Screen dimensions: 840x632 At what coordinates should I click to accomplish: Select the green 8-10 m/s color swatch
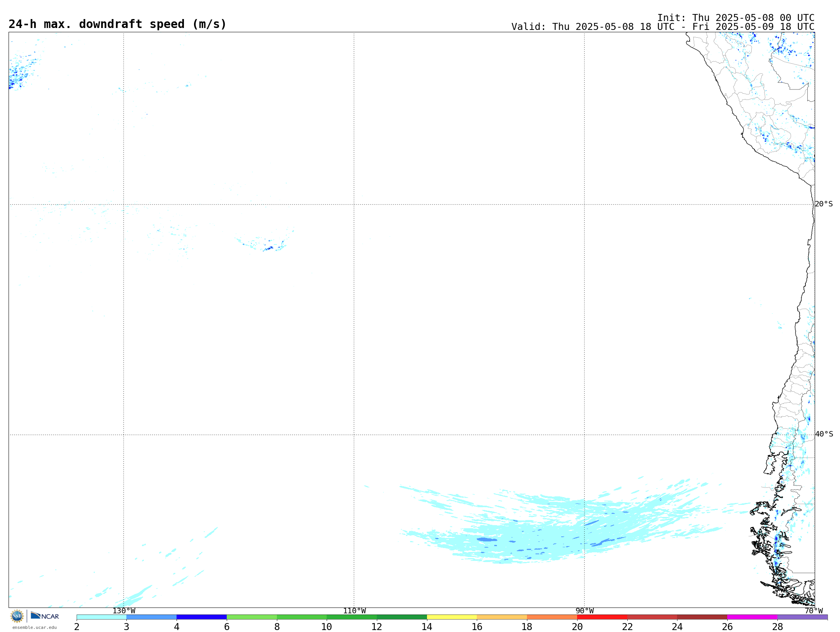click(x=302, y=617)
